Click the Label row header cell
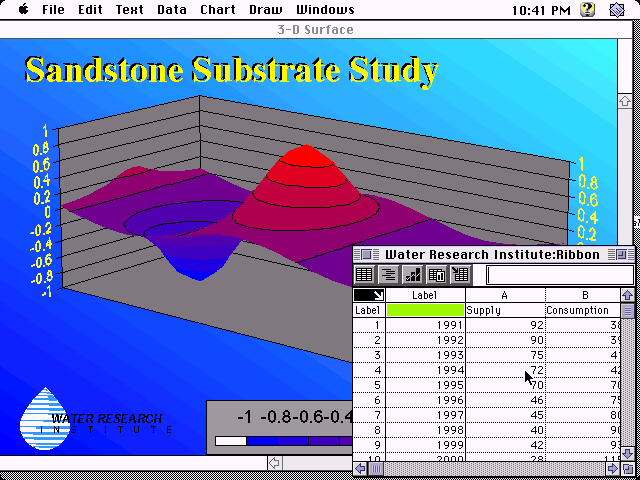 pos(369,310)
